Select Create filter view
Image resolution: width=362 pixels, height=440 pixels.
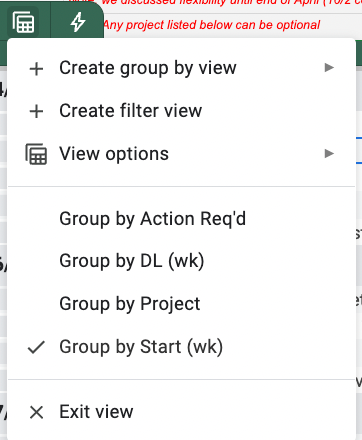[x=181, y=111]
